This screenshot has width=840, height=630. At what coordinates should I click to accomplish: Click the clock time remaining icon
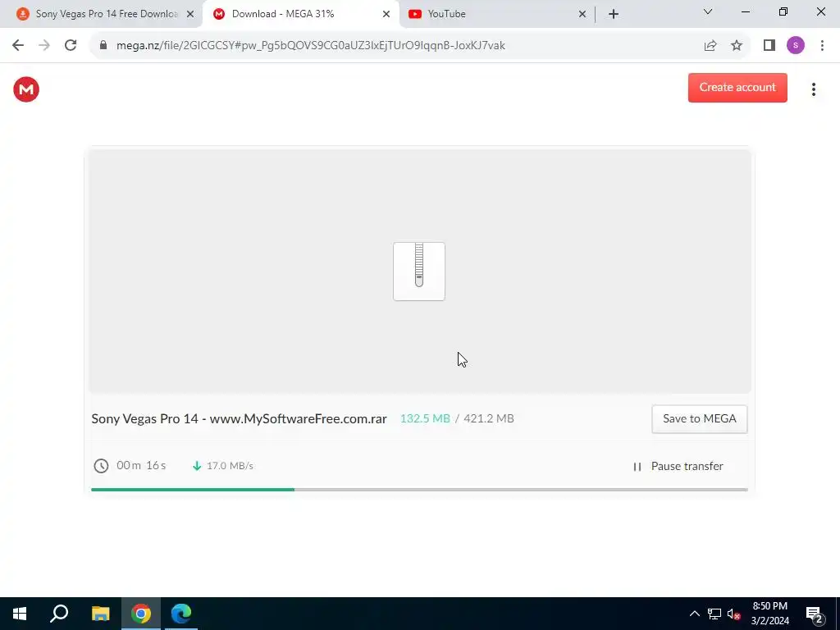[x=101, y=466]
